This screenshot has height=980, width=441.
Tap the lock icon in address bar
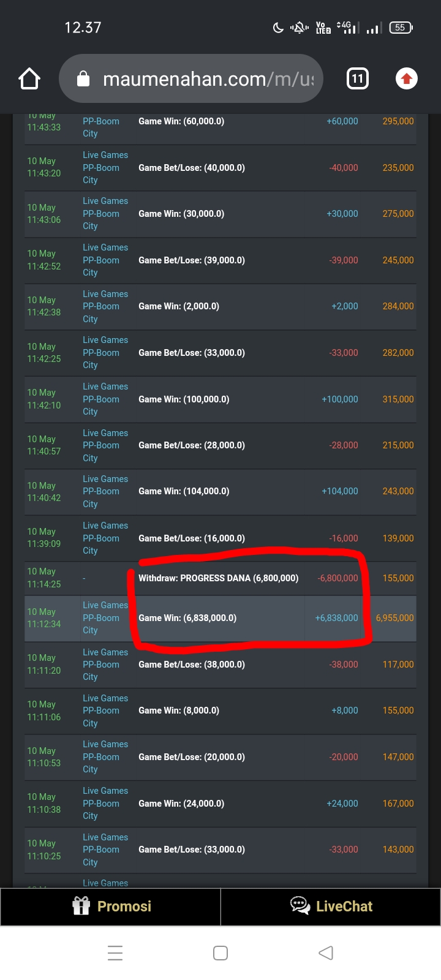83,79
